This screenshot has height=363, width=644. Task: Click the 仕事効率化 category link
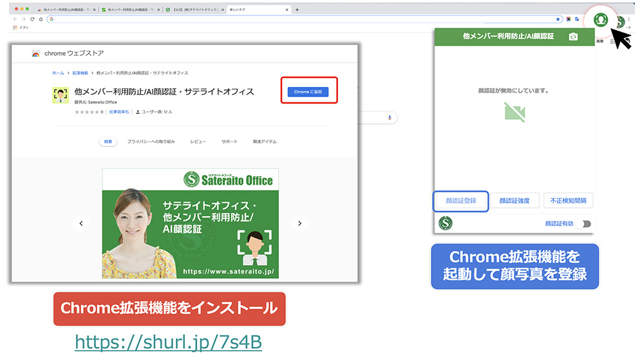pyautogui.click(x=119, y=112)
